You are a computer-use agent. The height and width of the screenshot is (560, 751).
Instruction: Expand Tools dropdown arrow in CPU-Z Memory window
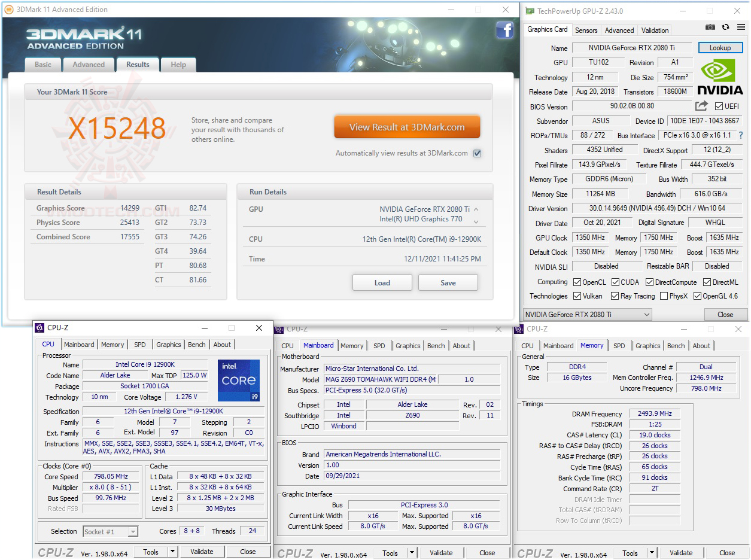click(x=652, y=553)
